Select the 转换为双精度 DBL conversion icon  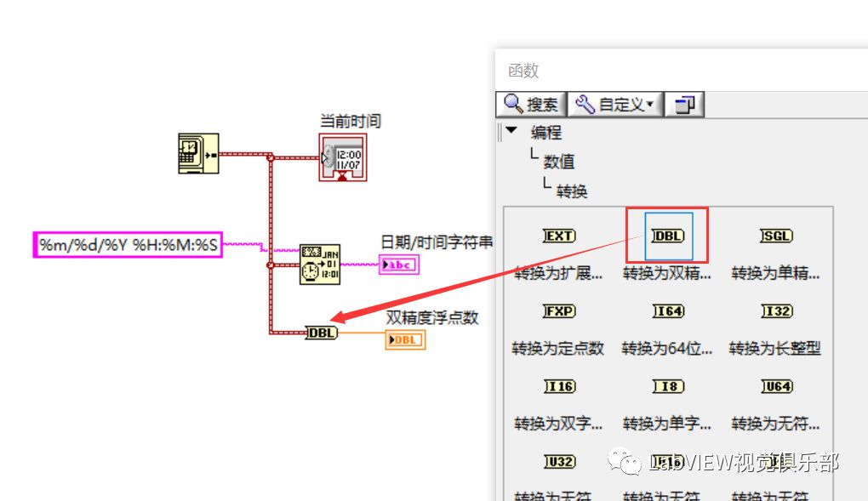666,236
